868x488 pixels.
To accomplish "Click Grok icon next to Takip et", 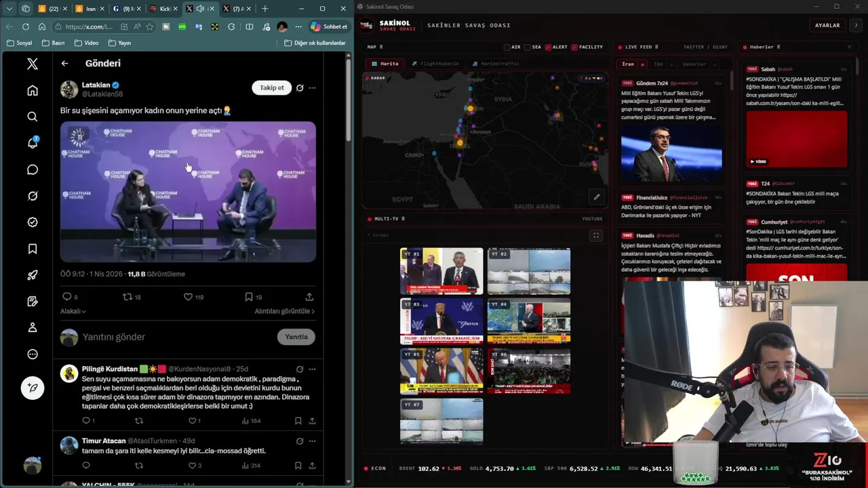I will pyautogui.click(x=300, y=87).
